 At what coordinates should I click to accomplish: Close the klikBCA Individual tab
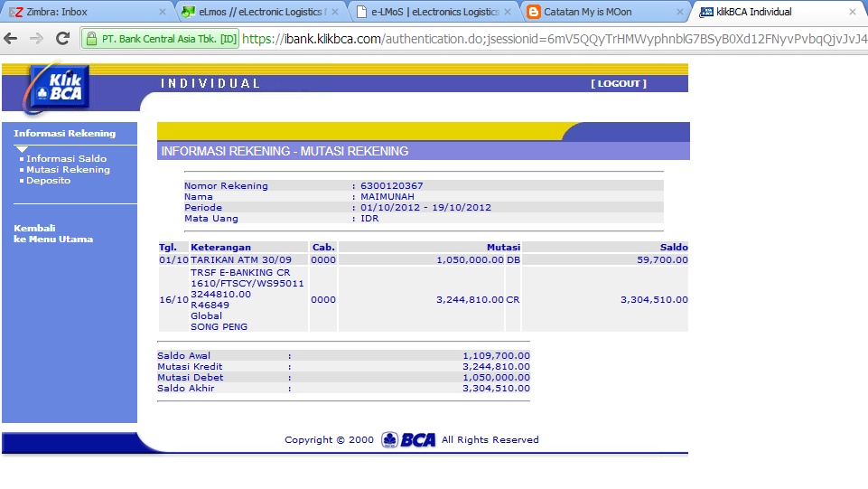pyautogui.click(x=853, y=12)
